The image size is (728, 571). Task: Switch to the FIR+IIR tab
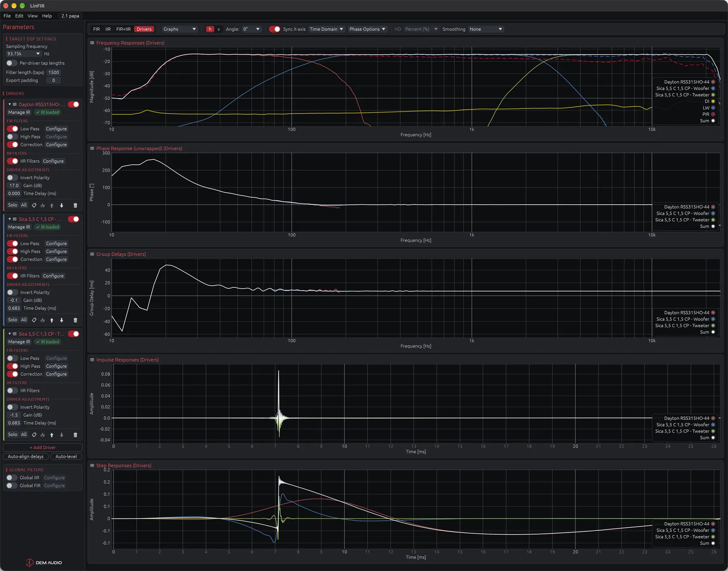point(123,29)
